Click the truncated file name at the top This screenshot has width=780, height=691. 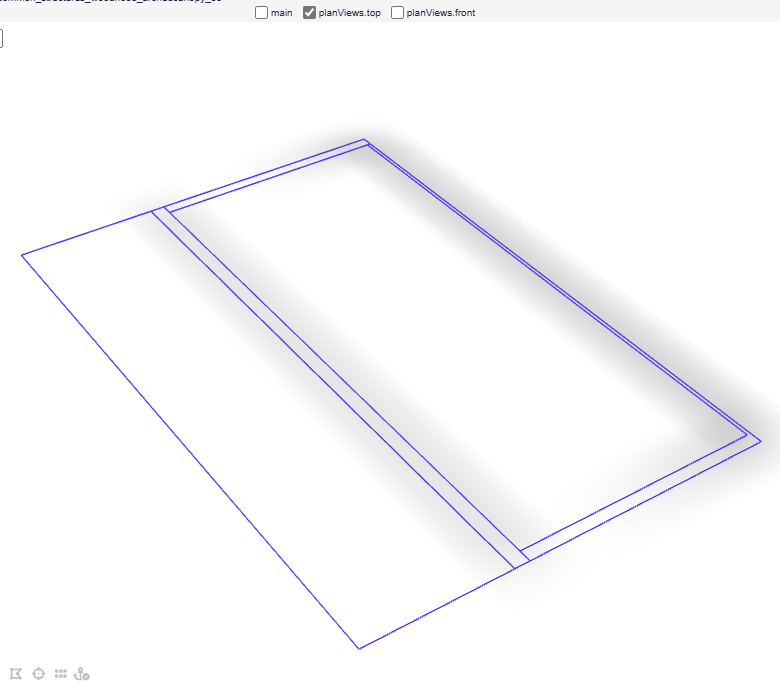pyautogui.click(x=110, y=1)
